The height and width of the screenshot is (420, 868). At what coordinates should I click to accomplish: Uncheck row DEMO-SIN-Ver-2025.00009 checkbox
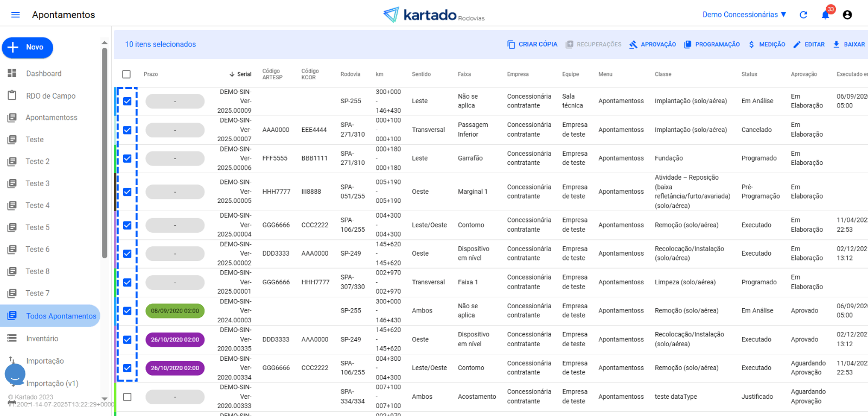(127, 101)
